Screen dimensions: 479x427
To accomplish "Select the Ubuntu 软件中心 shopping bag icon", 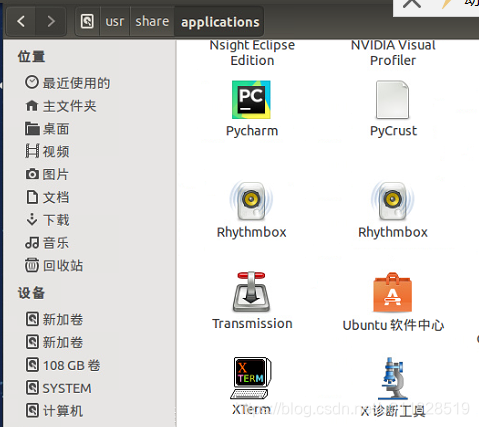I will point(393,292).
